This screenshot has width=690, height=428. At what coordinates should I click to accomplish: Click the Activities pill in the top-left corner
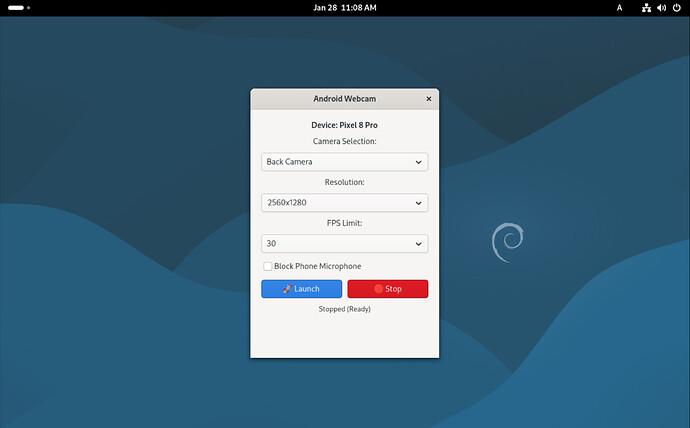click(x=18, y=7)
